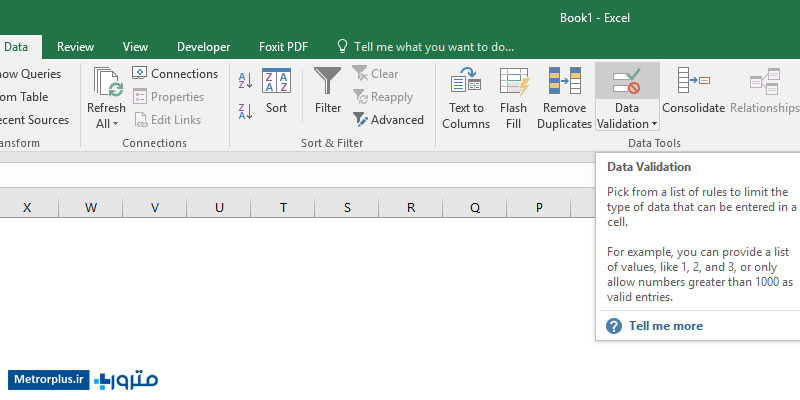Viewport: 800px width, 400px height.
Task: Select column V header
Action: (x=155, y=207)
